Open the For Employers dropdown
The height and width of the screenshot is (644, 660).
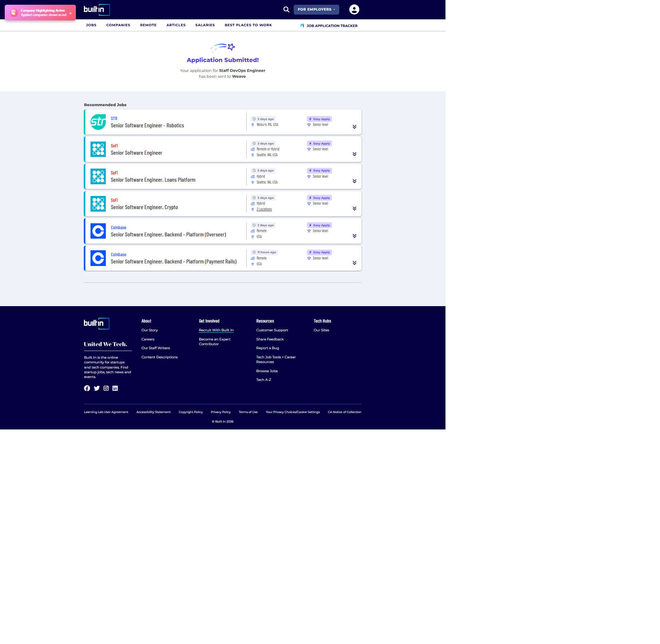[316, 9]
